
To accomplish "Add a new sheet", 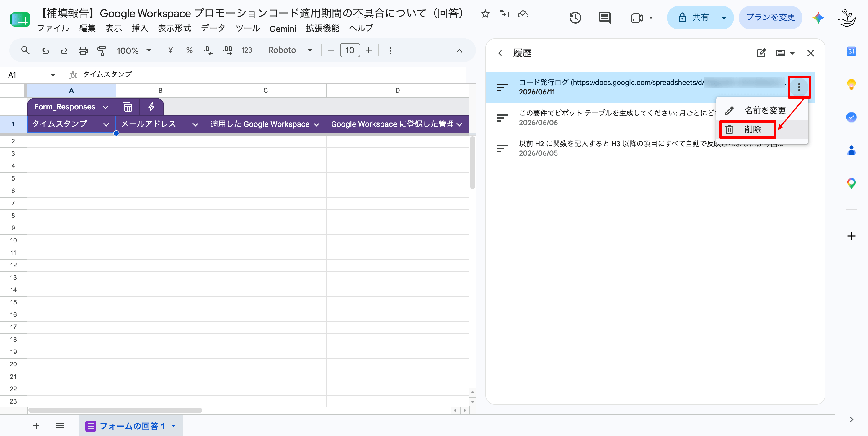I will pos(36,426).
